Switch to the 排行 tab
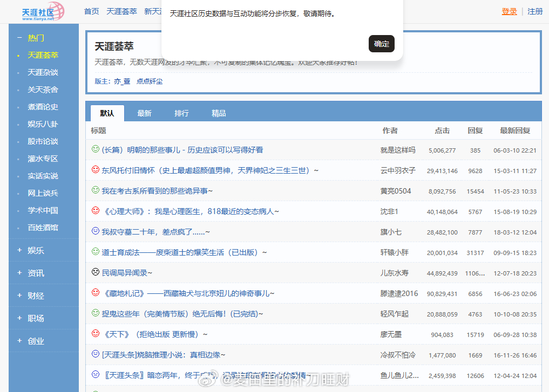The height and width of the screenshot is (392, 549). 181,113
